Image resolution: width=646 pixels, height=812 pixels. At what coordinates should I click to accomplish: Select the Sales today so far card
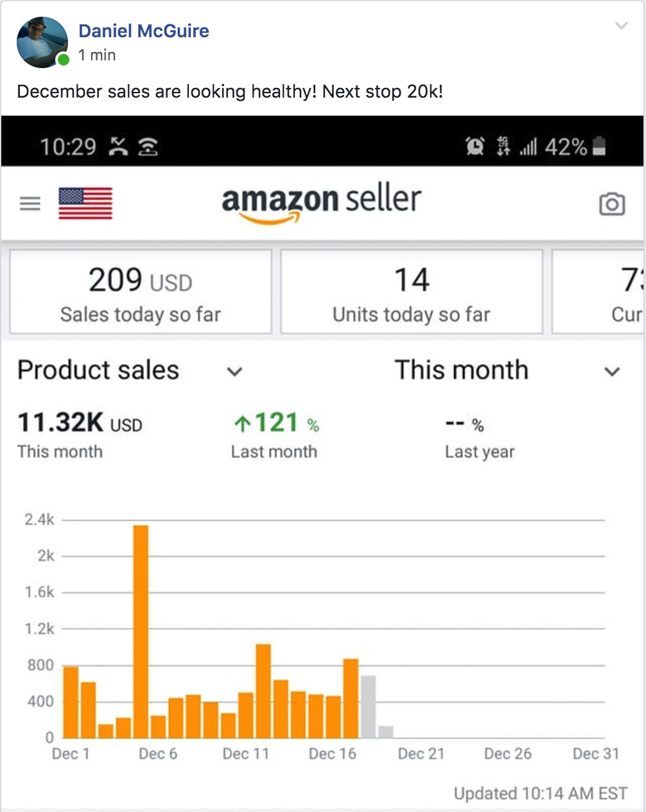tap(141, 292)
